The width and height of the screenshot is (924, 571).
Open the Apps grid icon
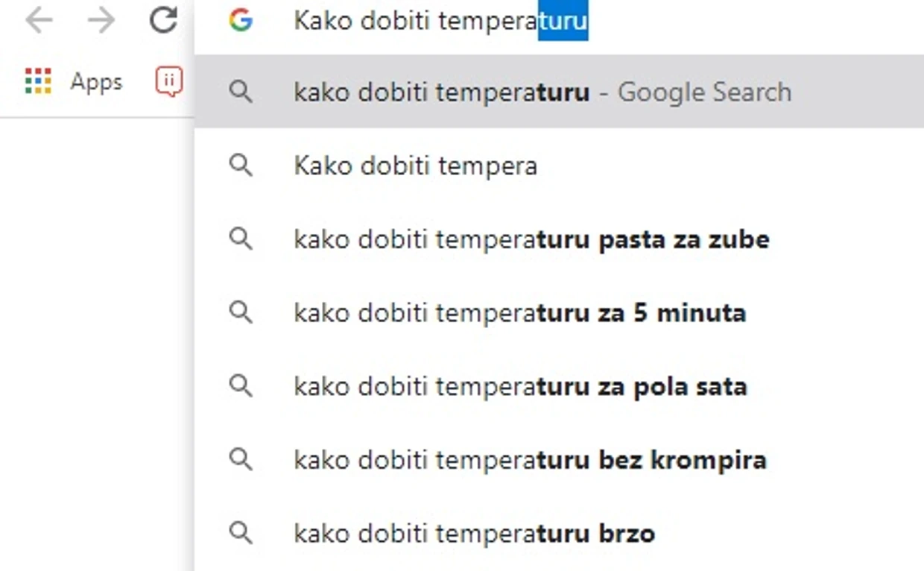[x=38, y=81]
